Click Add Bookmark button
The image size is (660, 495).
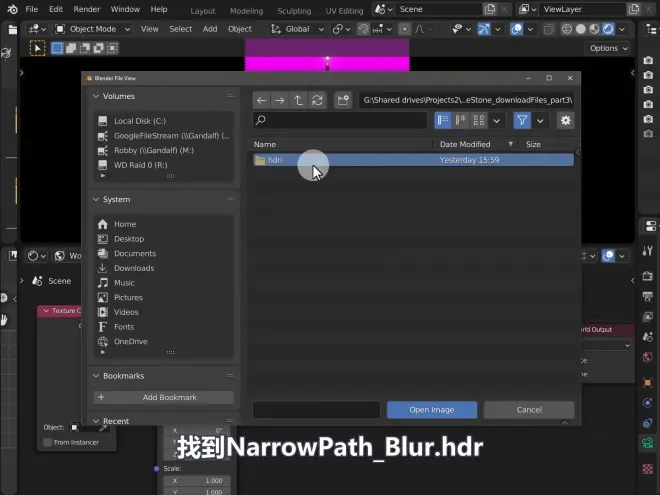click(164, 397)
